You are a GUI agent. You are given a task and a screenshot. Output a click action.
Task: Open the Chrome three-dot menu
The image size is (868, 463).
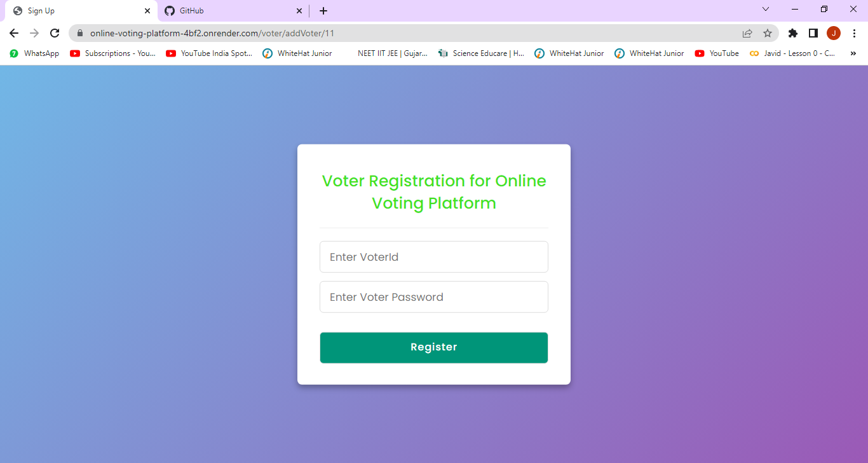854,33
